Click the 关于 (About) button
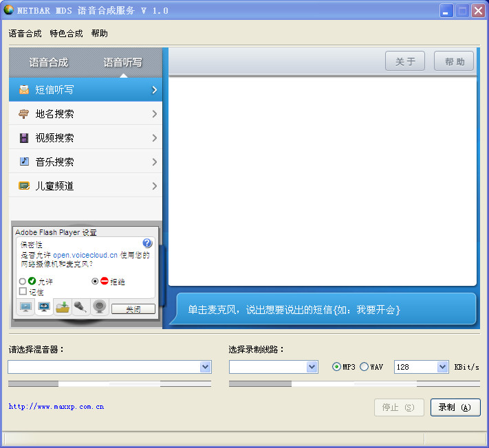Screen dimensions: 489x448 pos(405,61)
